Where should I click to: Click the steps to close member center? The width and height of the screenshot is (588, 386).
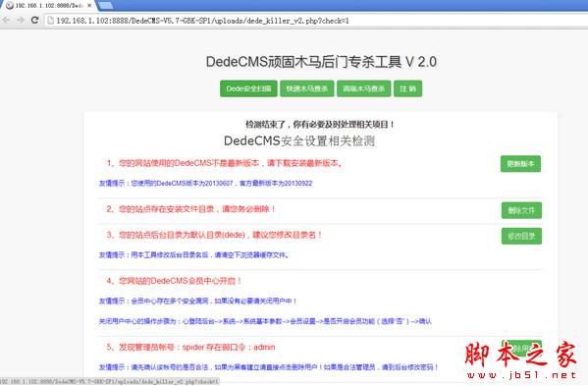tap(265, 321)
